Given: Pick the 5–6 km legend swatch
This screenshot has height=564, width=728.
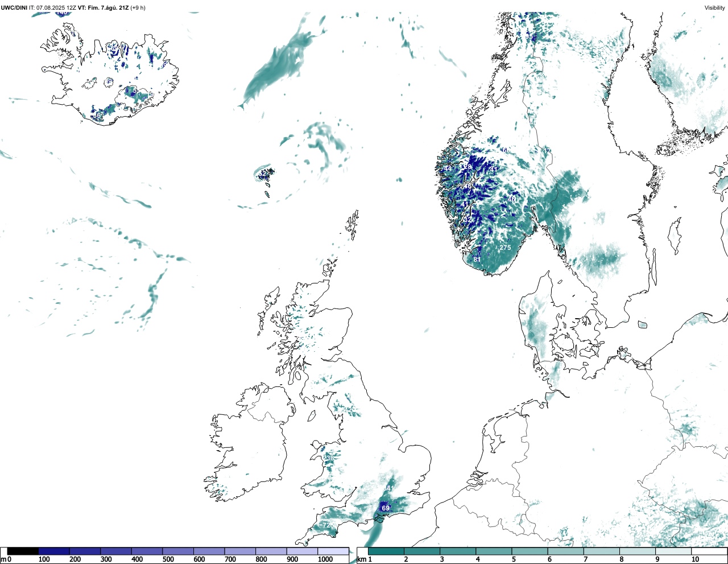Looking at the screenshot, I should (x=530, y=551).
